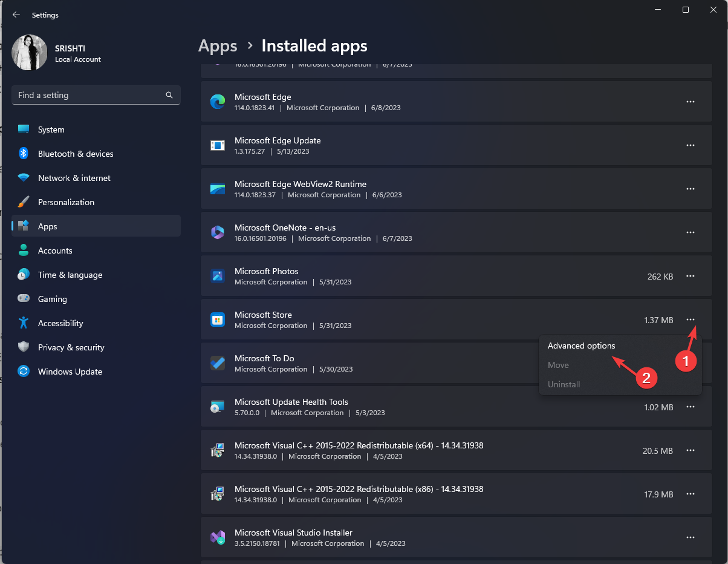Click the Privacy & security shield icon
The image size is (728, 564).
click(24, 347)
